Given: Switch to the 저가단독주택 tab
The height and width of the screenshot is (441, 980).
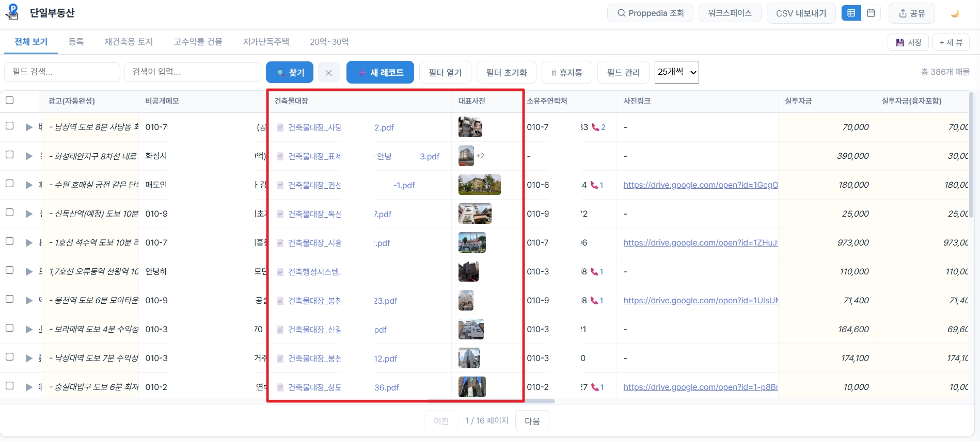Looking at the screenshot, I should (266, 42).
